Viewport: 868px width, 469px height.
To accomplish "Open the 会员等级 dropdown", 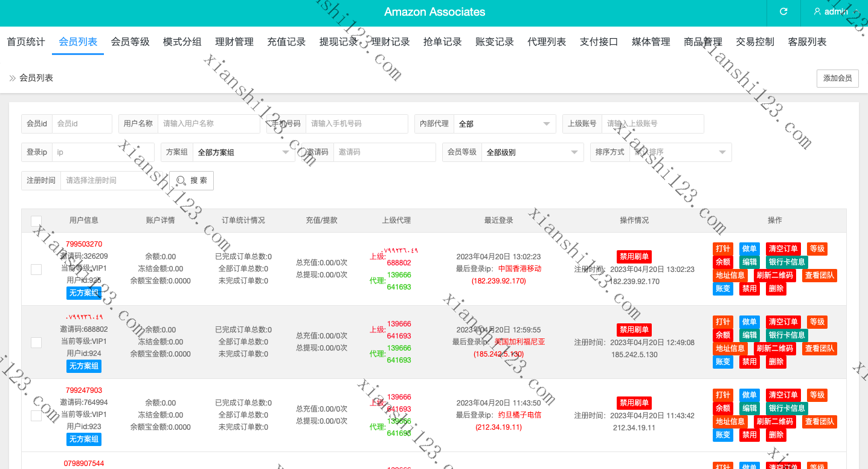I will tap(533, 152).
